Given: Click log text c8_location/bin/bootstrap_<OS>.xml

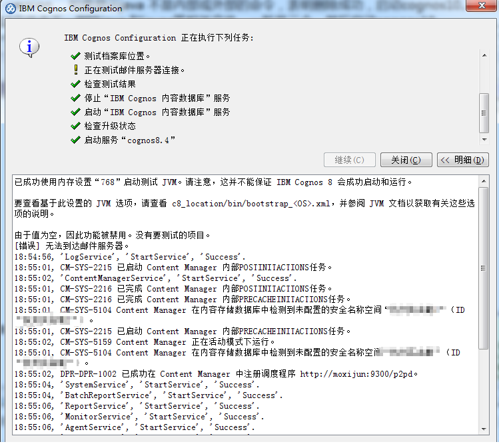Looking at the screenshot, I should pos(251,204).
